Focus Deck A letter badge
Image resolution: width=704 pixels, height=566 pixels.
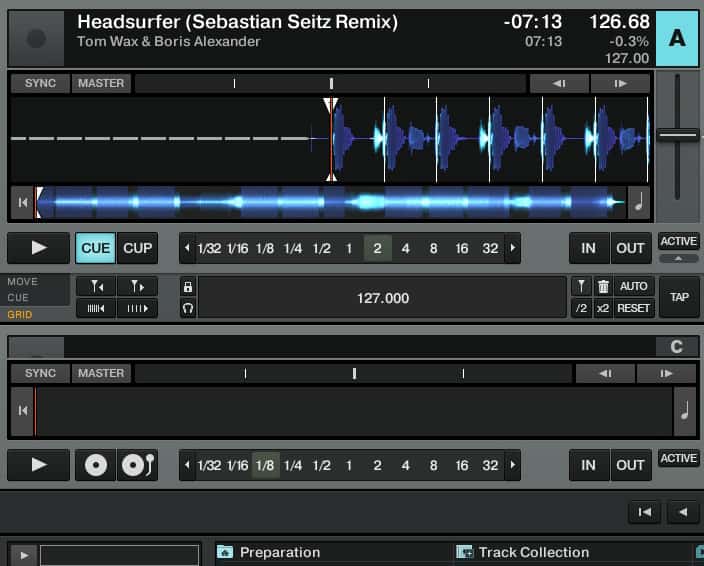pyautogui.click(x=677, y=39)
